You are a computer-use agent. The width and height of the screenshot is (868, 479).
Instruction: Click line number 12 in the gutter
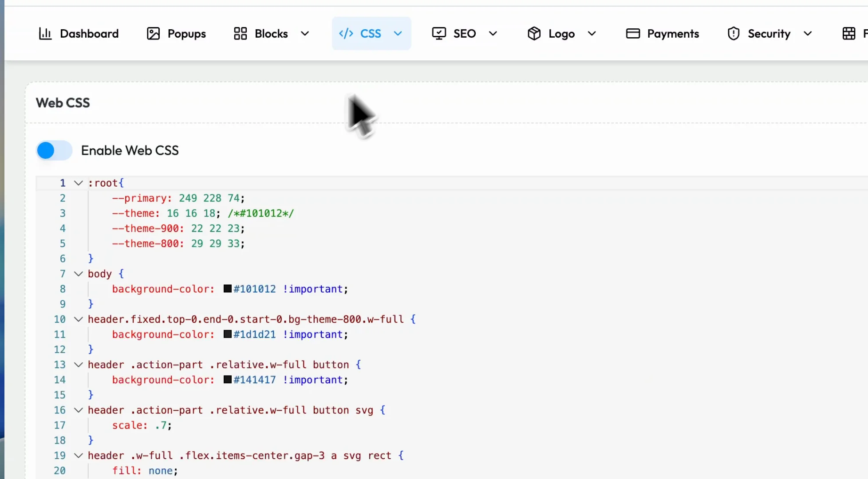coord(59,349)
